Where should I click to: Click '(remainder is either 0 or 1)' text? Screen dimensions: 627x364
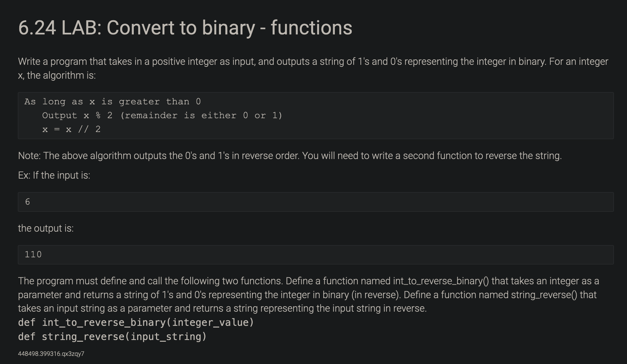pos(201,115)
